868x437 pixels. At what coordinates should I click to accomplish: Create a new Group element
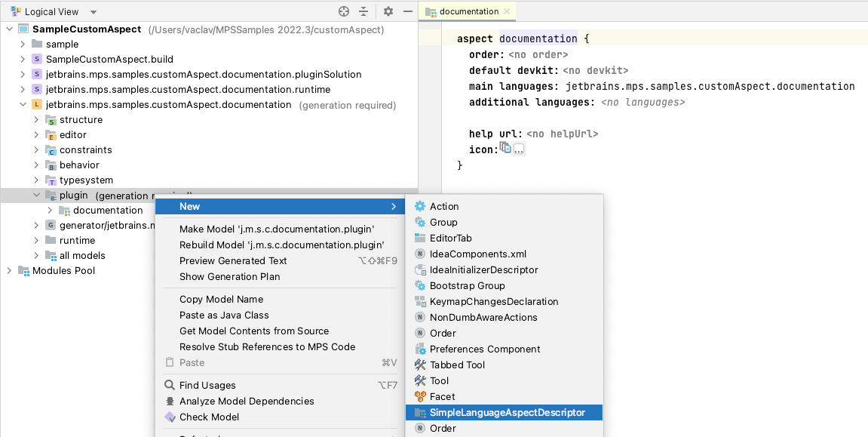445,222
